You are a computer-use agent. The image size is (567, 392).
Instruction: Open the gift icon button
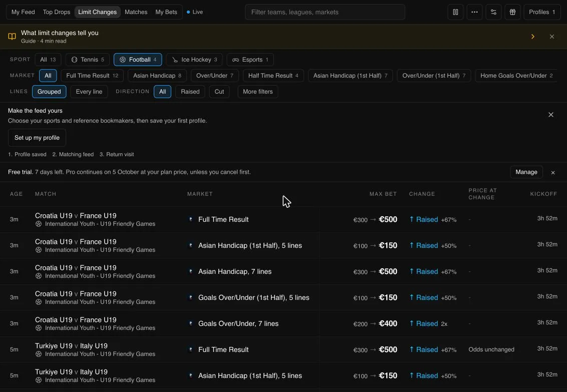[512, 12]
